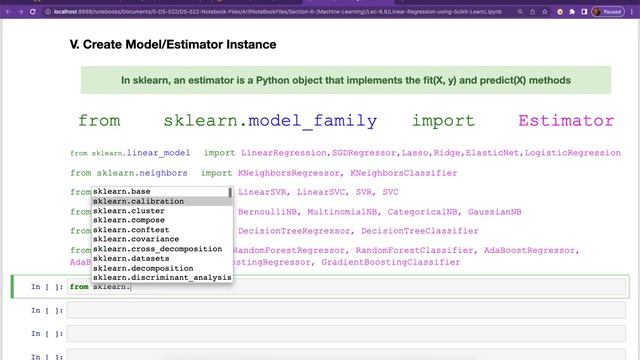
Task: Click the active code cell containing 'from sklearn.'
Action: tap(346, 287)
